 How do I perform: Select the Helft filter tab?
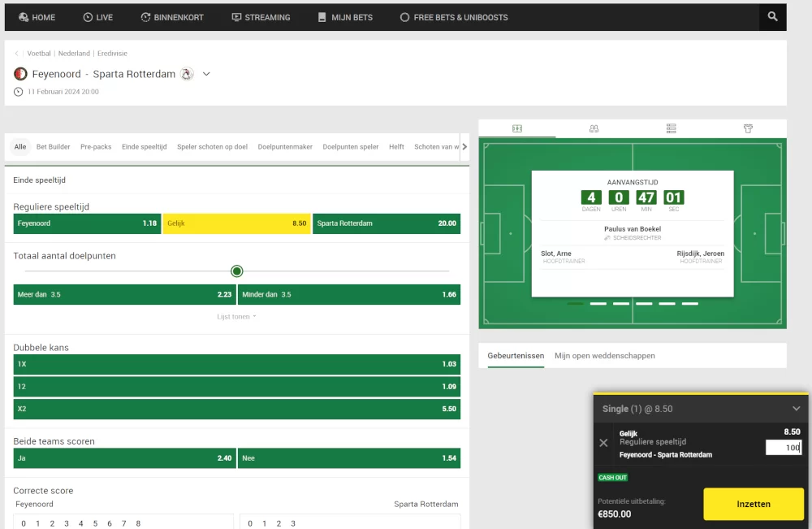[397, 146]
